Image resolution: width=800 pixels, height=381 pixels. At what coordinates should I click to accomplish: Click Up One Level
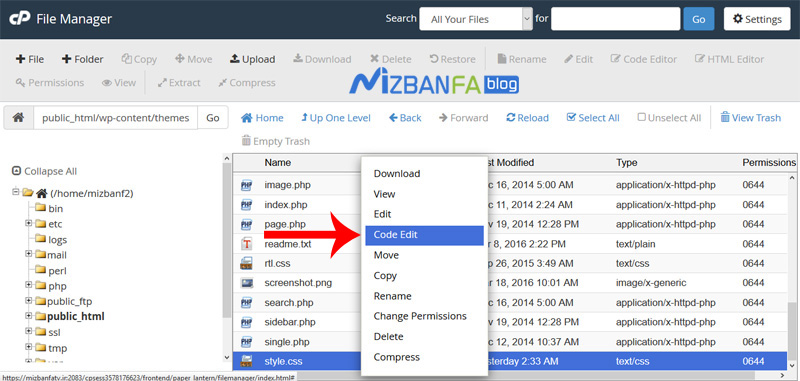tap(336, 118)
